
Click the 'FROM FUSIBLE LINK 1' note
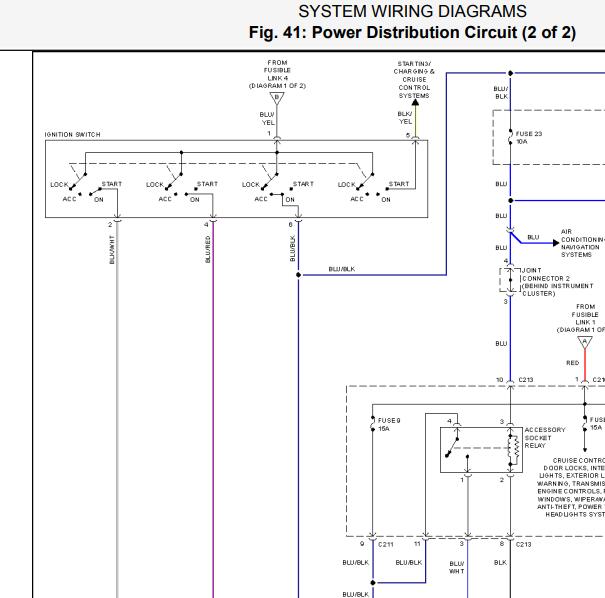point(582,318)
